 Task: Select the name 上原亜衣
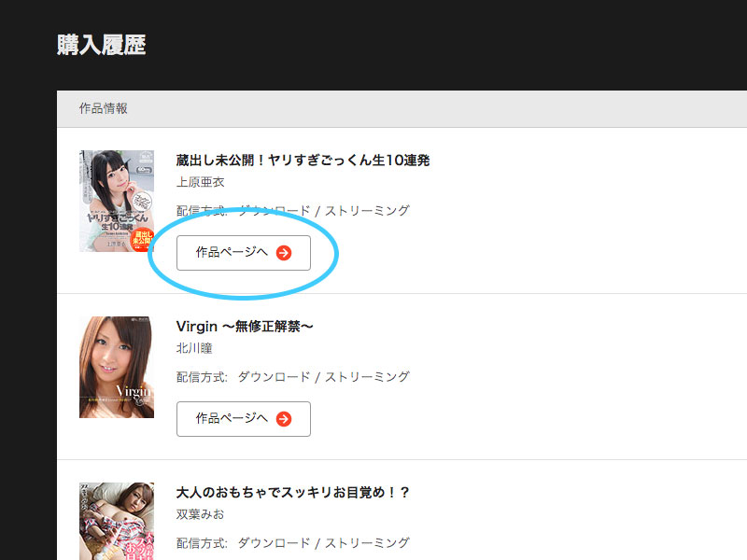click(x=200, y=182)
